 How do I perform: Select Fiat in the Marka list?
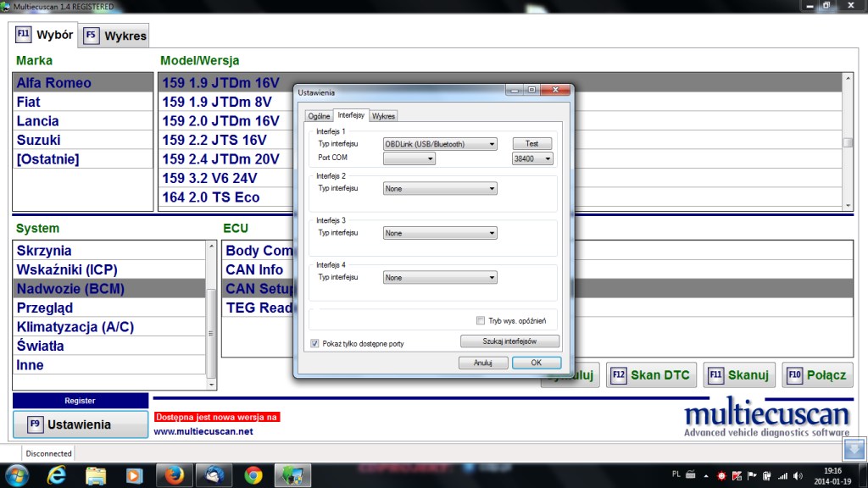click(x=83, y=102)
